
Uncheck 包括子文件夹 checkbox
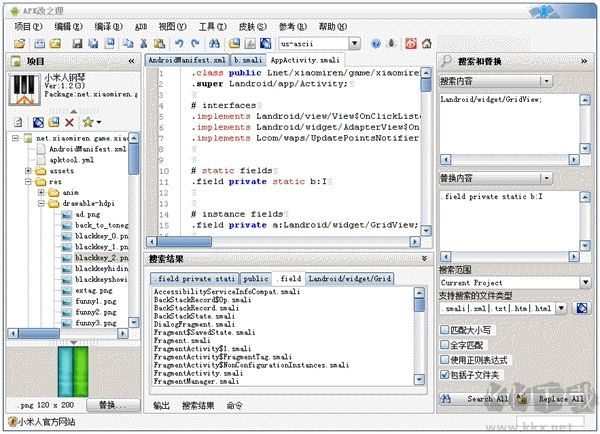pos(444,375)
